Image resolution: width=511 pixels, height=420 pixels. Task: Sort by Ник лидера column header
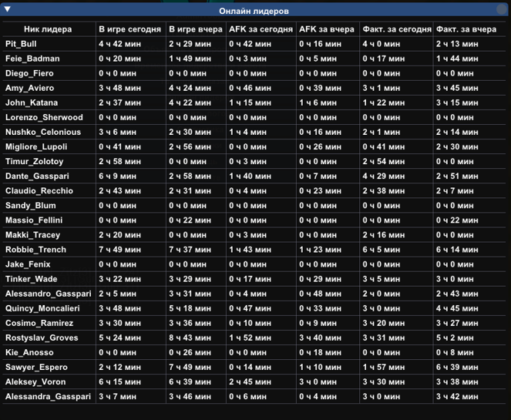(48, 29)
